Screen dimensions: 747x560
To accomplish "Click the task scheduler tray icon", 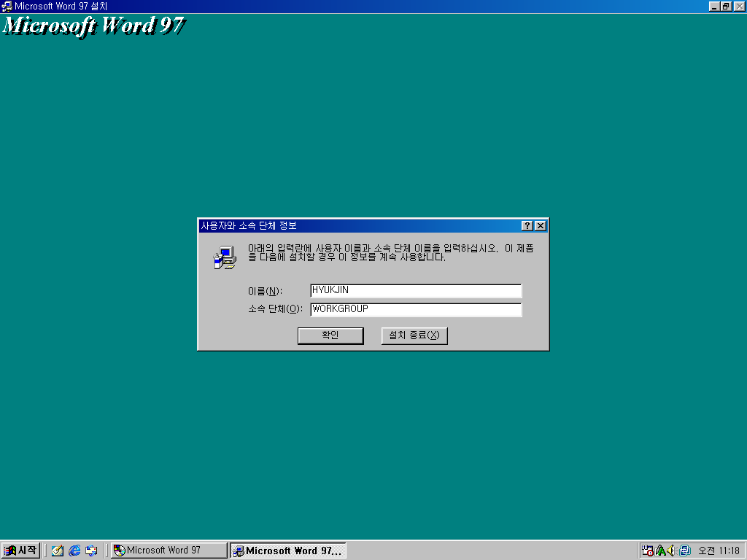I will point(648,551).
